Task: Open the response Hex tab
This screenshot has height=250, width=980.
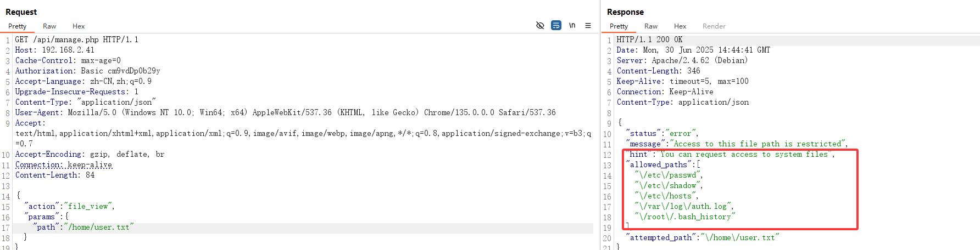Action: [680, 26]
